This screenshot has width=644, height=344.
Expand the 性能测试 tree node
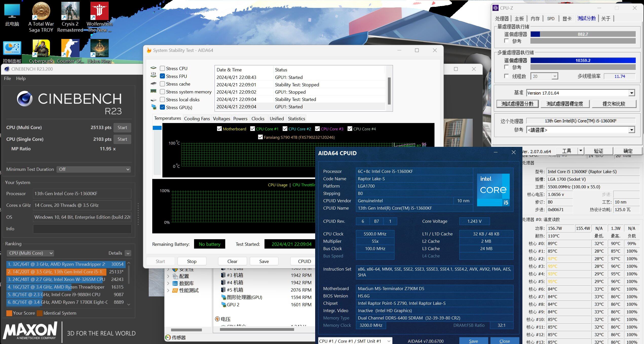pyautogui.click(x=168, y=290)
